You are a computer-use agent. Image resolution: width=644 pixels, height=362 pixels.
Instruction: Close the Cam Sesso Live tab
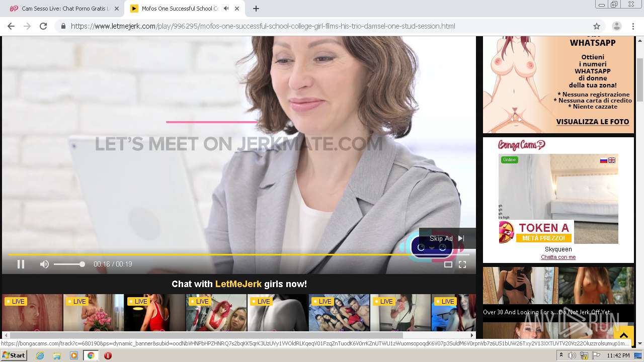pyautogui.click(x=116, y=9)
